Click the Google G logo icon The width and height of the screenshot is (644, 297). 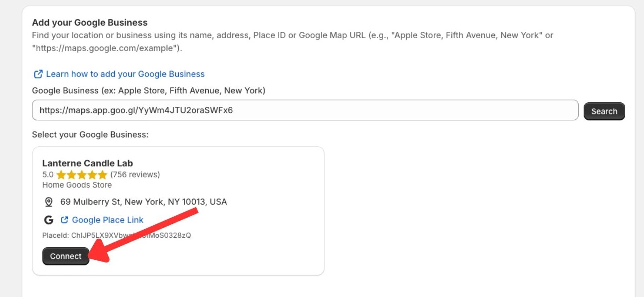pos(48,220)
